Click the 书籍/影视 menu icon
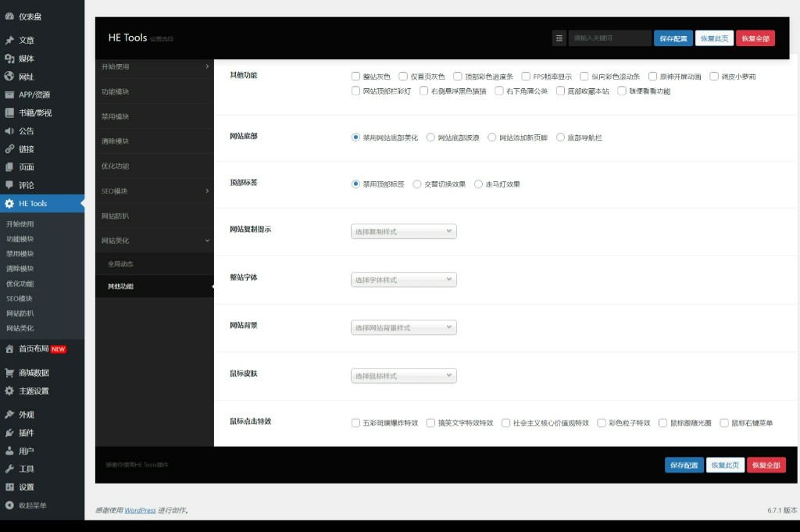The height and width of the screenshot is (532, 800). (x=9, y=112)
